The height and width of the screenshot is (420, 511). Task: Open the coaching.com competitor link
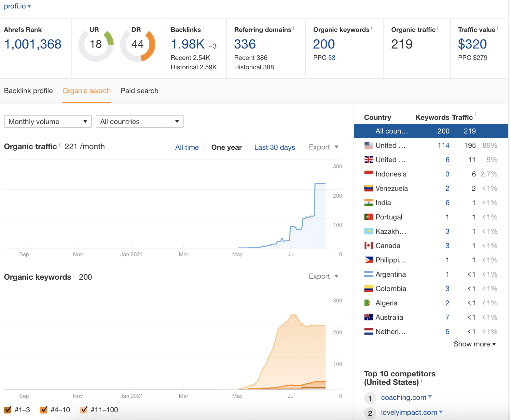click(x=403, y=398)
